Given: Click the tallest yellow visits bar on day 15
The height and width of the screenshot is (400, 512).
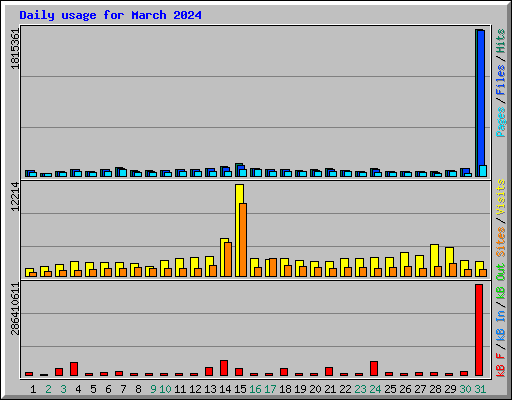Looking at the screenshot, I should pyautogui.click(x=238, y=230).
